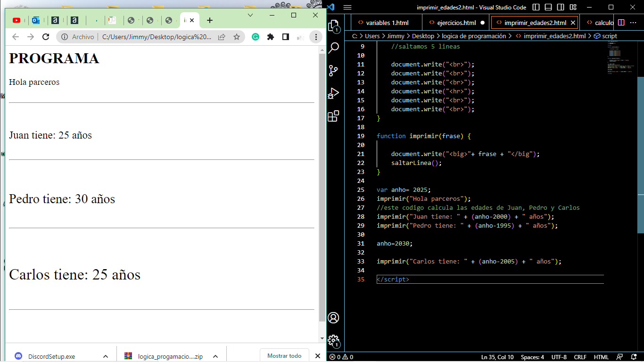Click the Chrome reload page button
Image resolution: width=644 pixels, height=362 pixels.
(46, 37)
